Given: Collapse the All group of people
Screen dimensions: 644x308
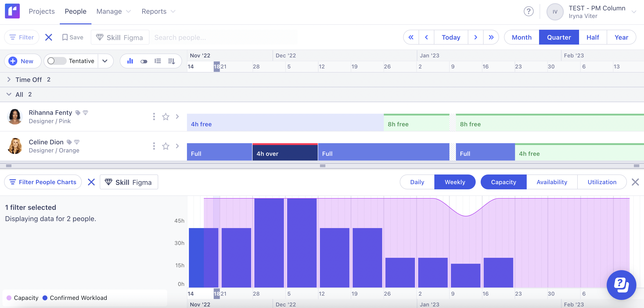Looking at the screenshot, I should [9, 94].
